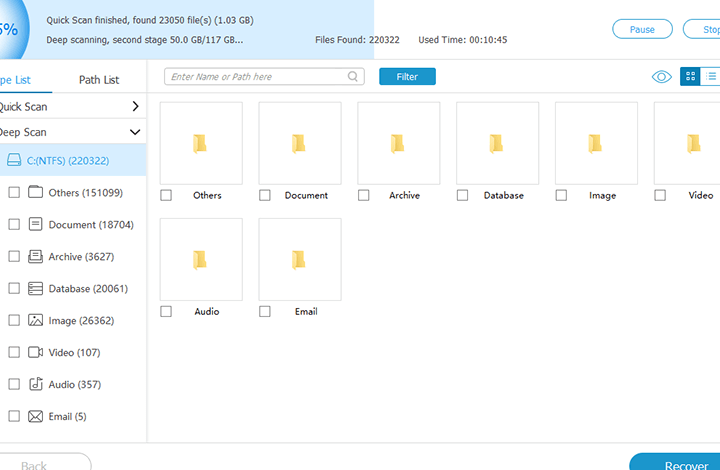Open the Video folder thumbnail
The width and height of the screenshot is (720, 470).
[x=687, y=143]
